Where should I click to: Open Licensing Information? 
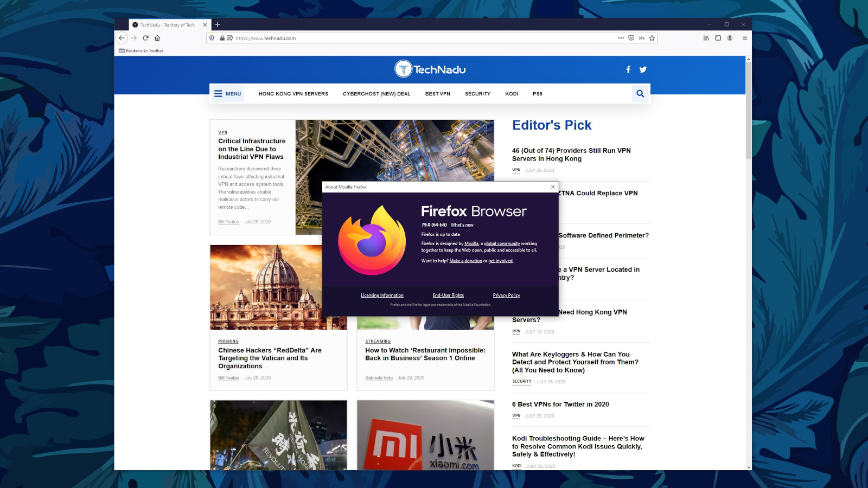point(382,296)
